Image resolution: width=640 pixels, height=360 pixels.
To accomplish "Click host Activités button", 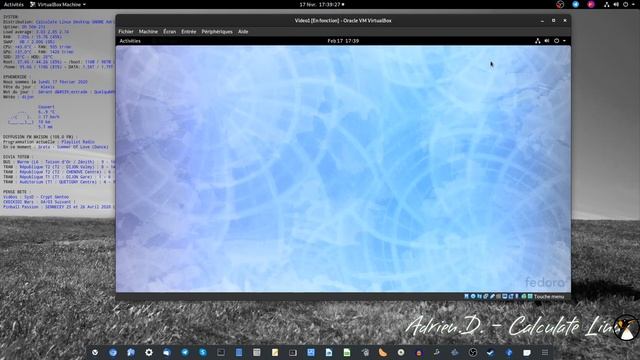I will (x=14, y=4).
